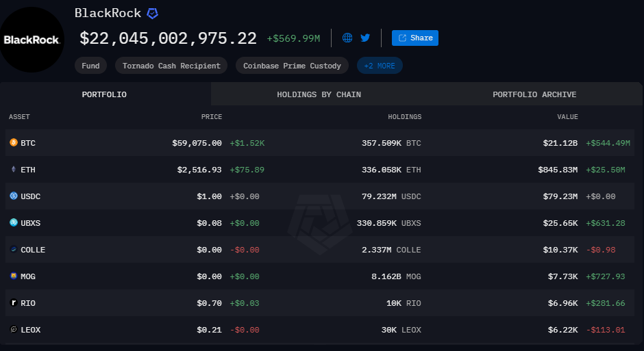Click the MOG coin icon
The image size is (644, 351).
14,276
